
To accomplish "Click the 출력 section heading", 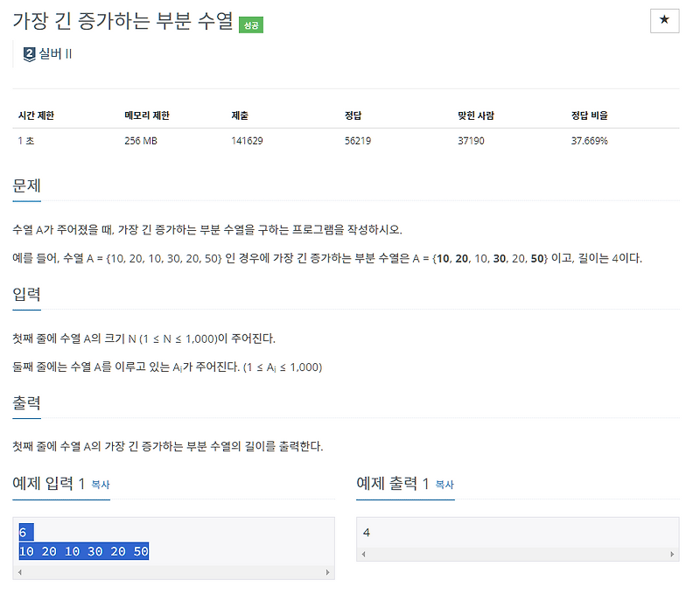I will (x=28, y=403).
